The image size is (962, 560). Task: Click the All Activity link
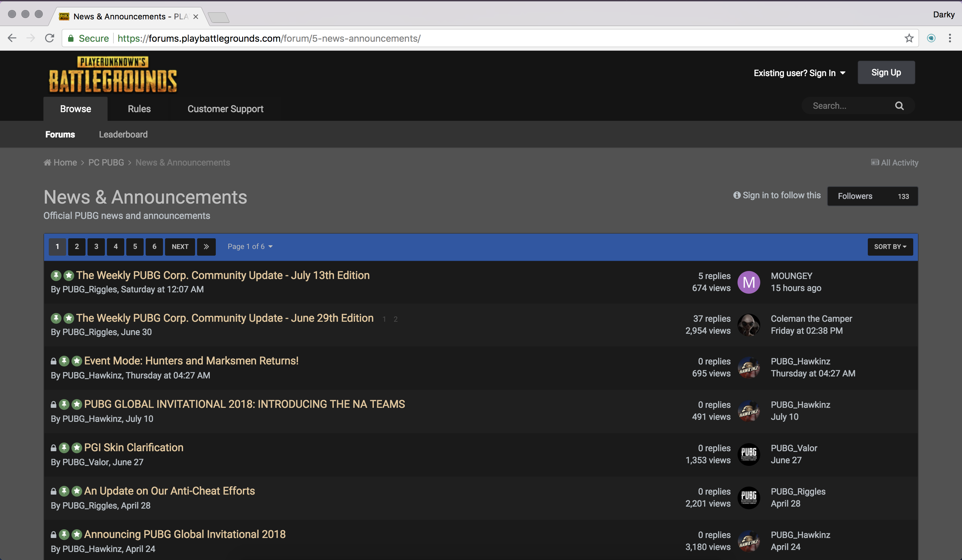tap(895, 163)
